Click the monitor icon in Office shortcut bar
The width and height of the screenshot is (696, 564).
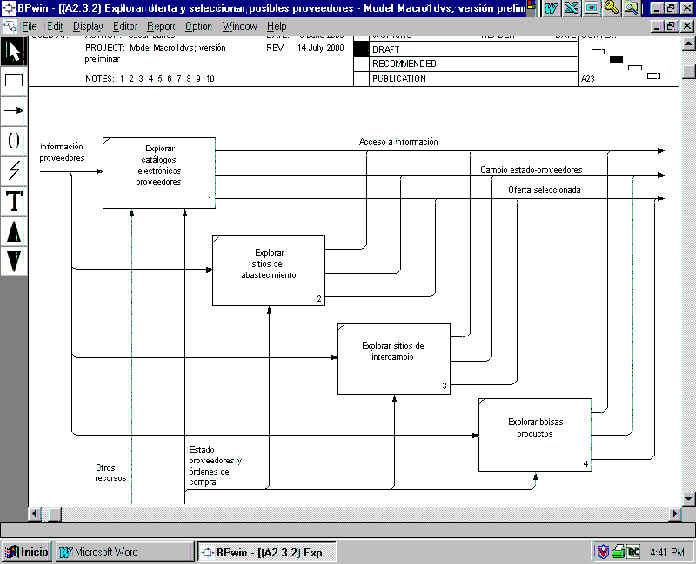click(x=592, y=8)
